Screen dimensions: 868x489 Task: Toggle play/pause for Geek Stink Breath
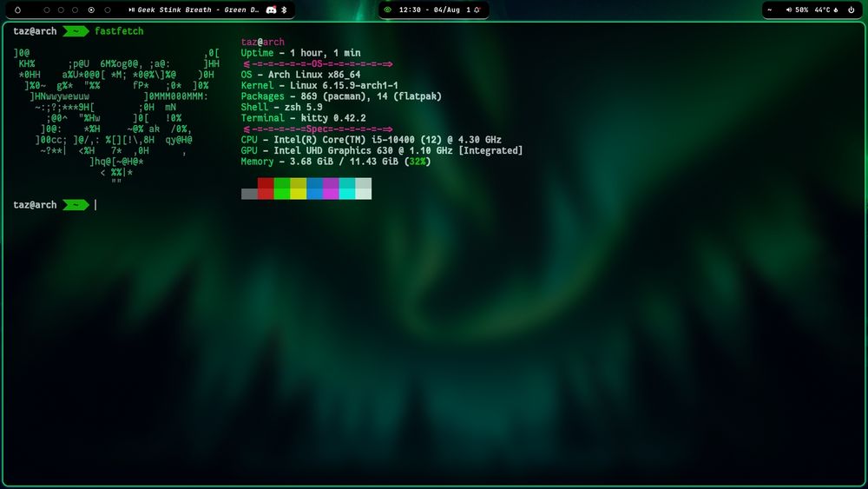pyautogui.click(x=131, y=10)
